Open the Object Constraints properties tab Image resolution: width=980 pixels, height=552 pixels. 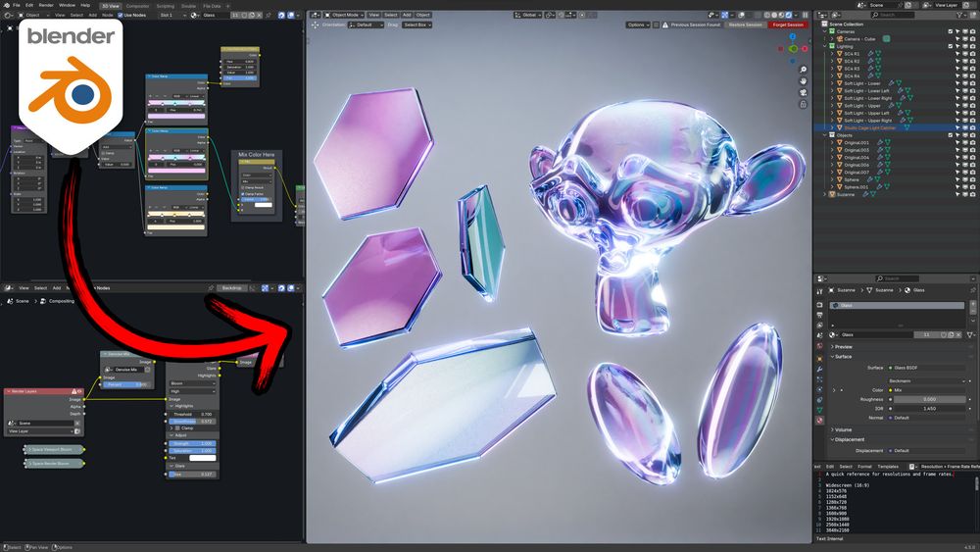819,400
